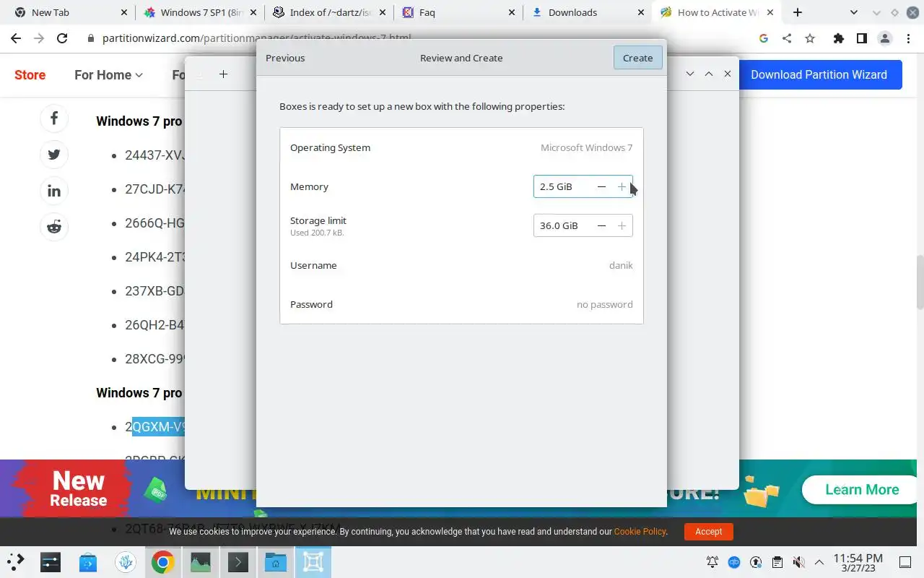Image resolution: width=924 pixels, height=578 pixels.
Task: Switch to the Index of /~dartz browser tab
Action: [x=330, y=12]
